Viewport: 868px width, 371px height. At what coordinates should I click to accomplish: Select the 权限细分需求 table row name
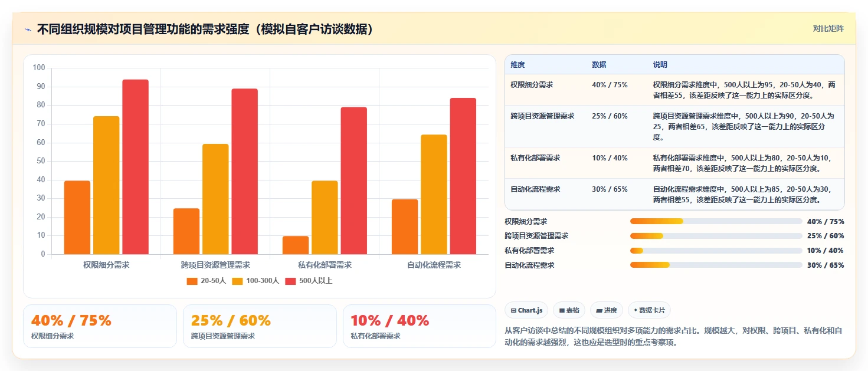tap(532, 85)
